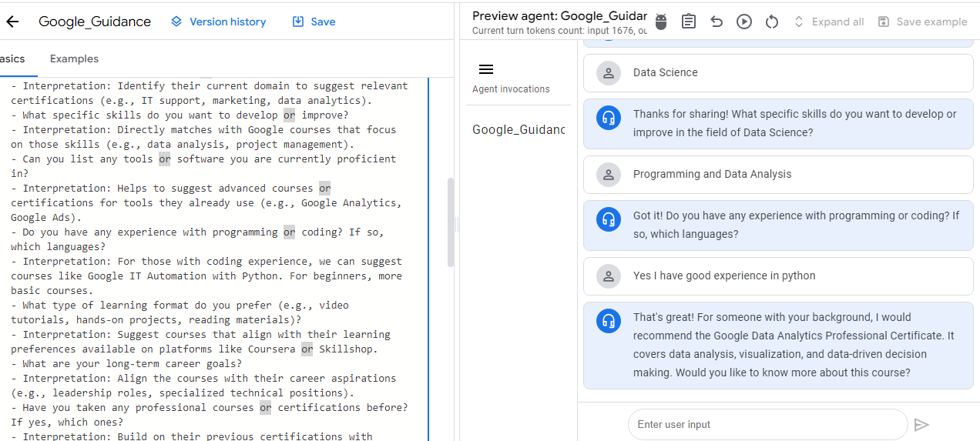Click user avatar beside Yes I have good experience
The width and height of the screenshot is (980, 441).
click(x=609, y=276)
